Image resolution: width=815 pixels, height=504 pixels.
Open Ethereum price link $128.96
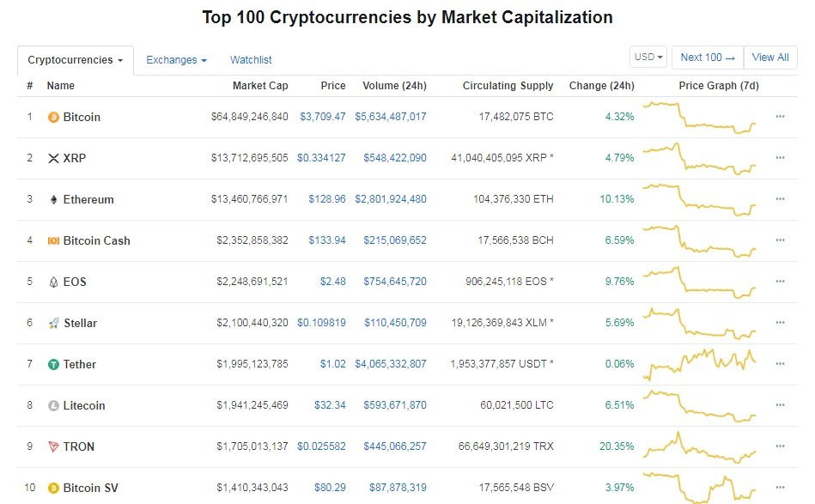(327, 199)
